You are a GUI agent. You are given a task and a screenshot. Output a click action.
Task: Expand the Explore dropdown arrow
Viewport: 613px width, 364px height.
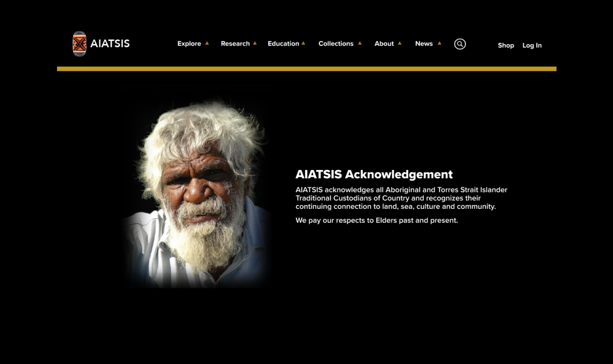click(x=206, y=43)
